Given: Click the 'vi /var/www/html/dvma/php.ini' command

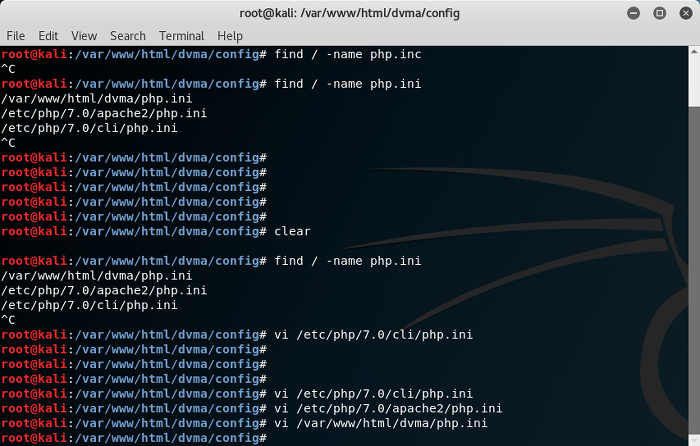Looking at the screenshot, I should (x=381, y=423).
